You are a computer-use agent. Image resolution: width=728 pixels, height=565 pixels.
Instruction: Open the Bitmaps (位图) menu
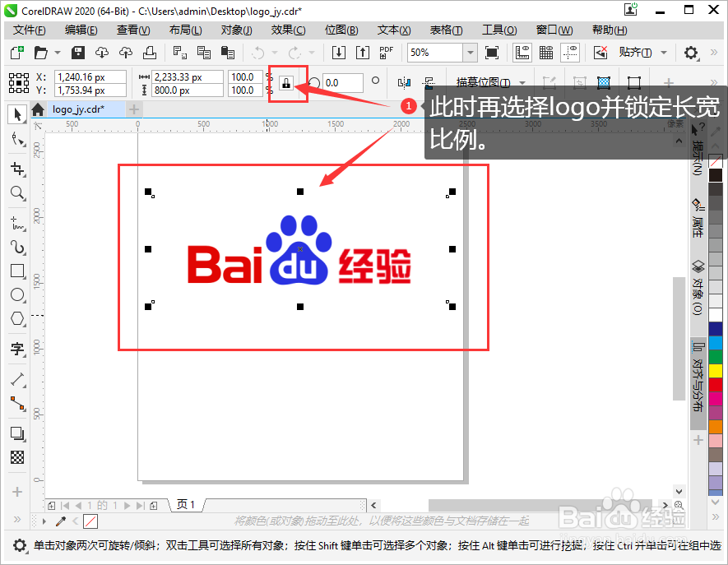[x=341, y=30]
